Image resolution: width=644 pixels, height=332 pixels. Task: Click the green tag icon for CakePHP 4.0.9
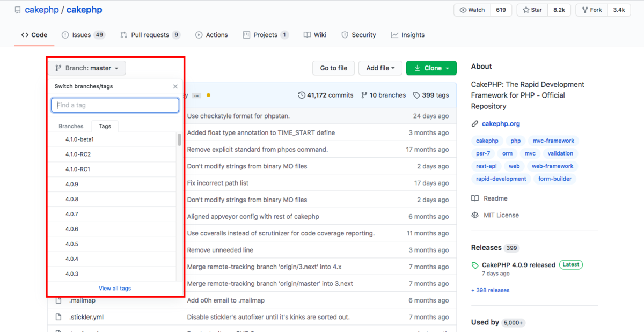(x=474, y=264)
